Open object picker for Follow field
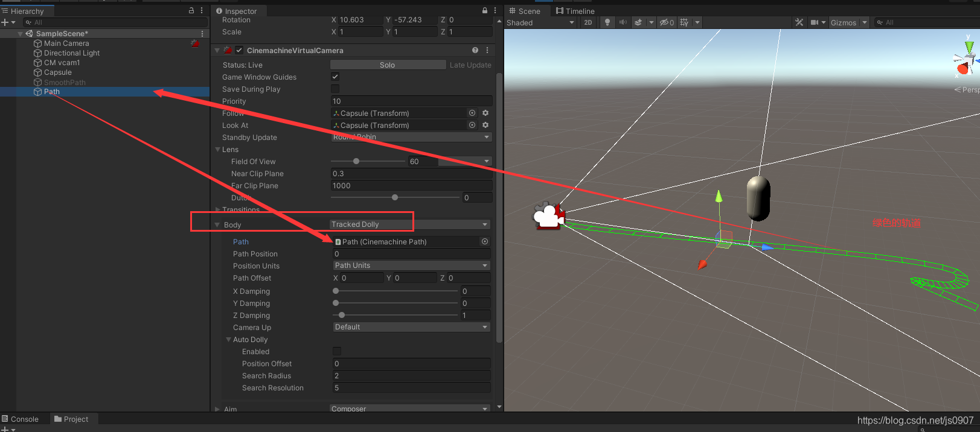980x432 pixels. (472, 113)
